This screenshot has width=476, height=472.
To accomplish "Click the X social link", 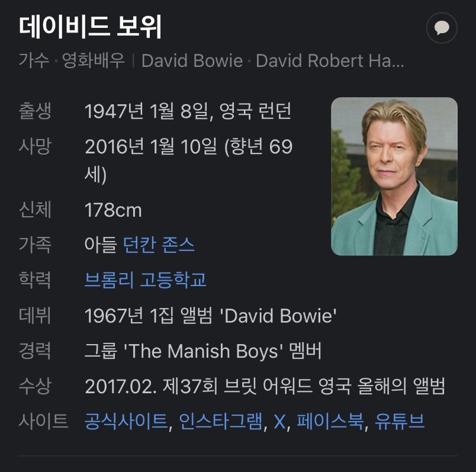I will coord(279,422).
